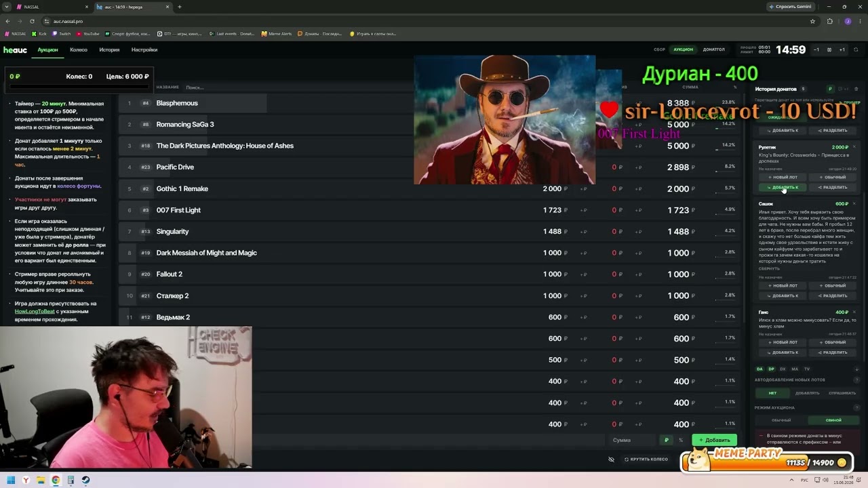The height and width of the screenshot is (488, 868).
Task: Create new lot from Рулетик donation
Action: pos(783,177)
